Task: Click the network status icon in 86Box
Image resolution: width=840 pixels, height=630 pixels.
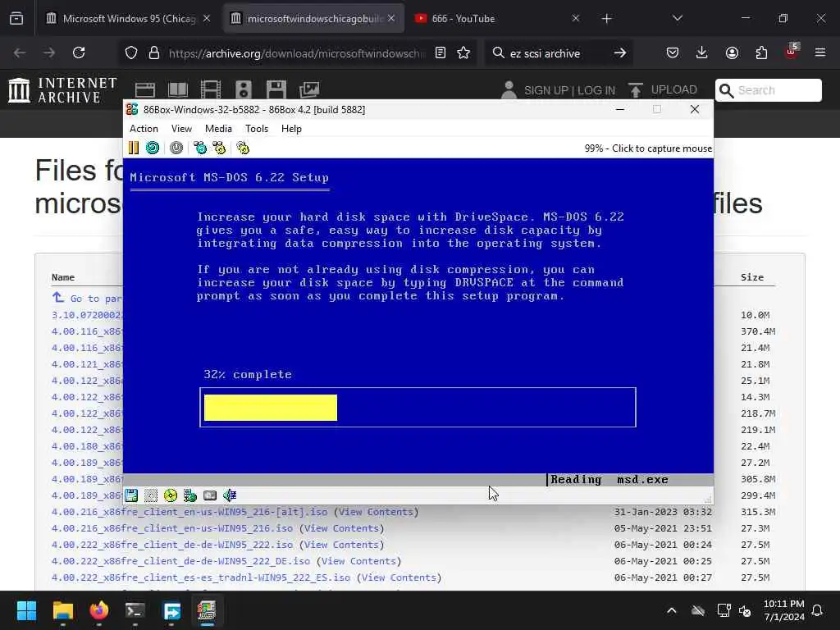Action: (x=190, y=495)
